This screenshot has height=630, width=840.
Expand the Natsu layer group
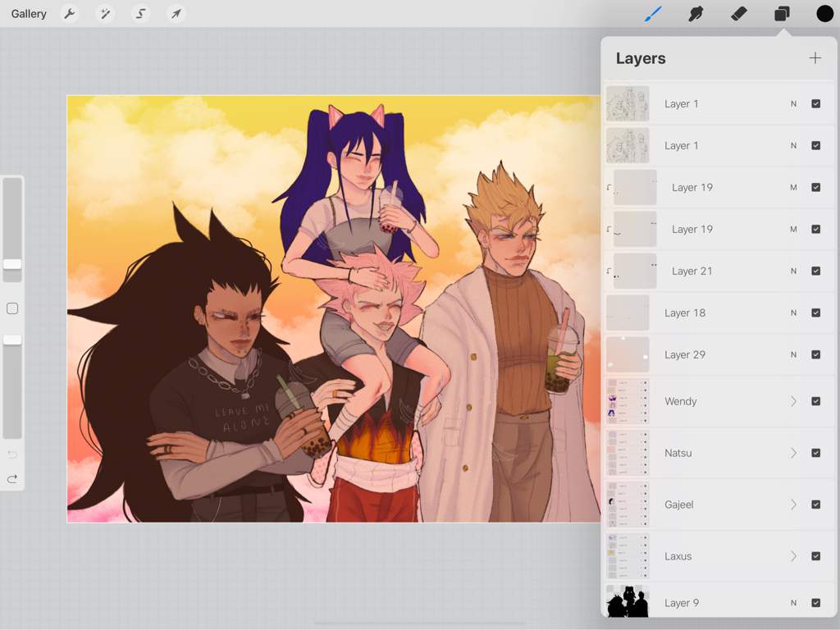pos(793,453)
